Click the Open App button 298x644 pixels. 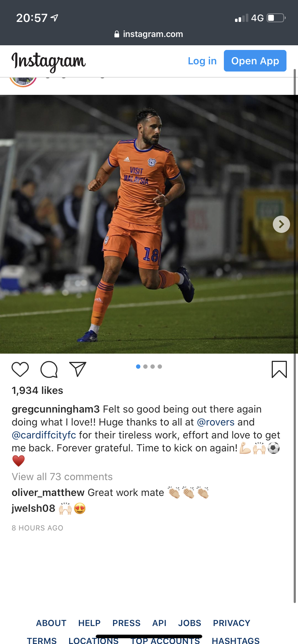[x=255, y=61]
